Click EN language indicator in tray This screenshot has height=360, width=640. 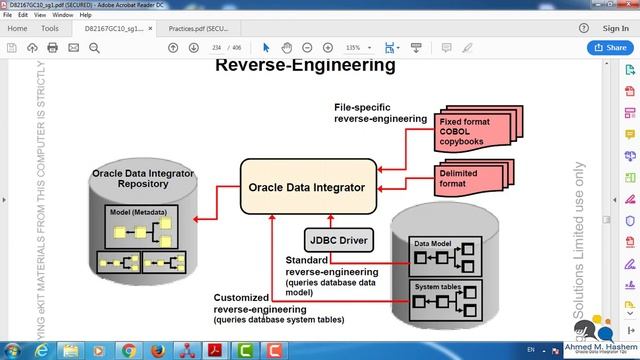point(531,350)
